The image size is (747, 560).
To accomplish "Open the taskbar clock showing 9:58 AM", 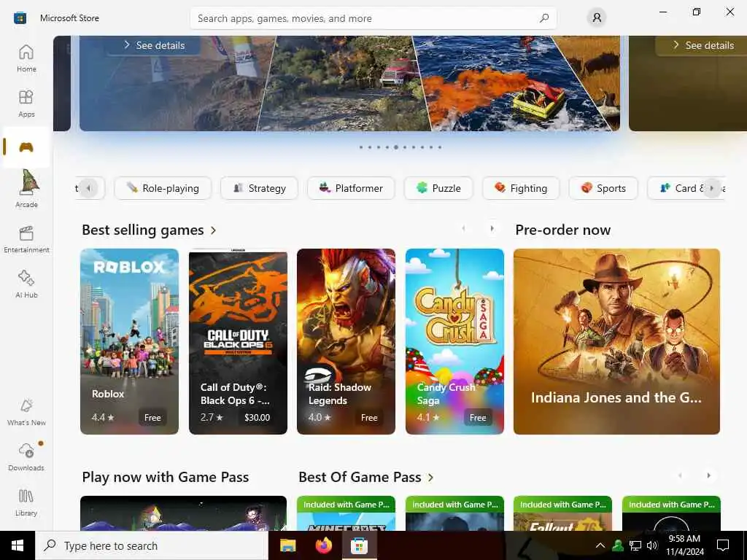I will click(x=684, y=545).
